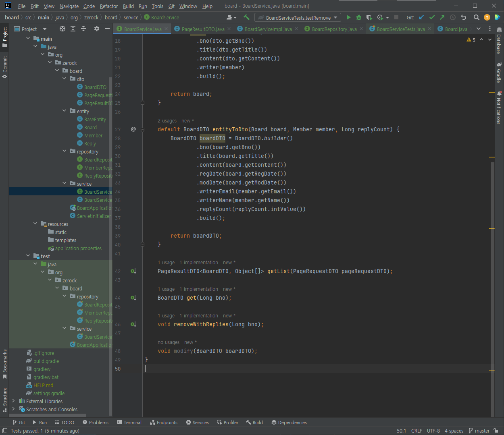Expand External Libraries node
The height and width of the screenshot is (435, 504).
coord(13,401)
